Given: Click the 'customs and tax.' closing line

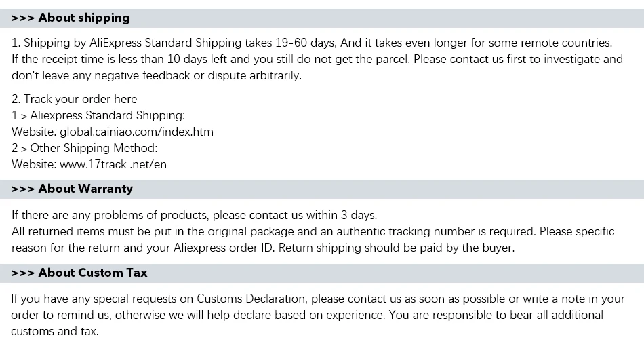Looking at the screenshot, I should (56, 331).
